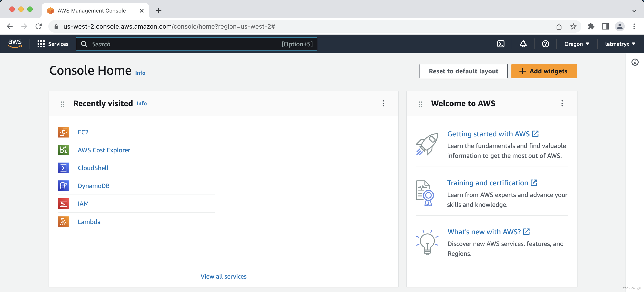The image size is (644, 292).
Task: Click the rocket Getting started icon
Action: 427,144
